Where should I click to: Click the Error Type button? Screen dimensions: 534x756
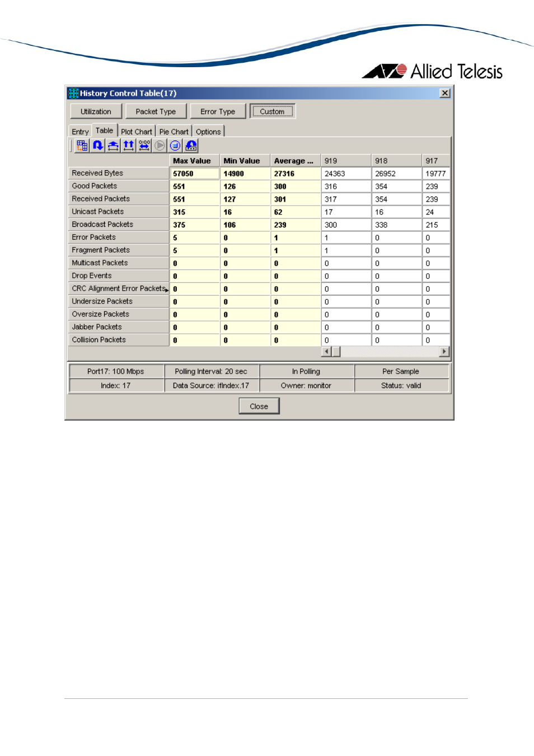coord(218,111)
